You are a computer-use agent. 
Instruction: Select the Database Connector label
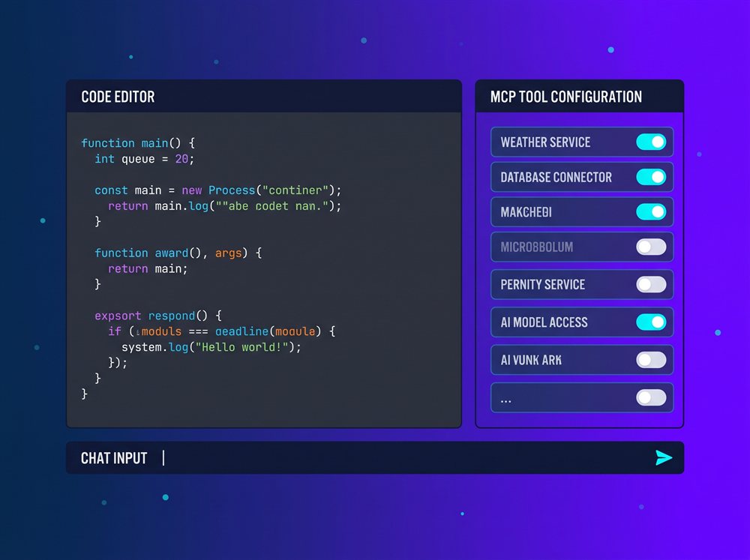pyautogui.click(x=556, y=178)
